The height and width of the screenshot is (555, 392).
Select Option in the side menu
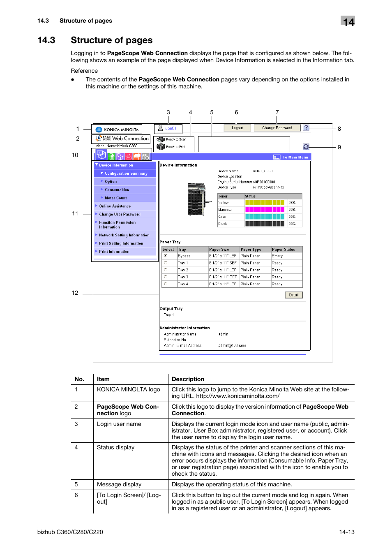[x=125, y=182]
